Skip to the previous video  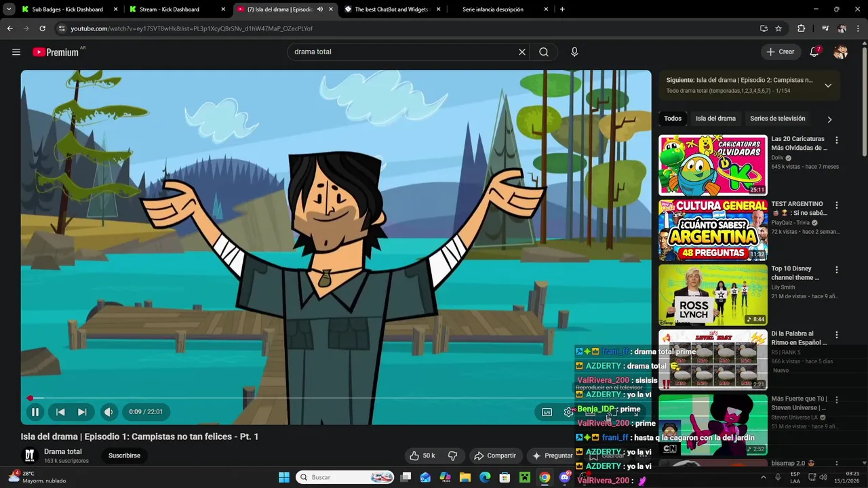60,411
